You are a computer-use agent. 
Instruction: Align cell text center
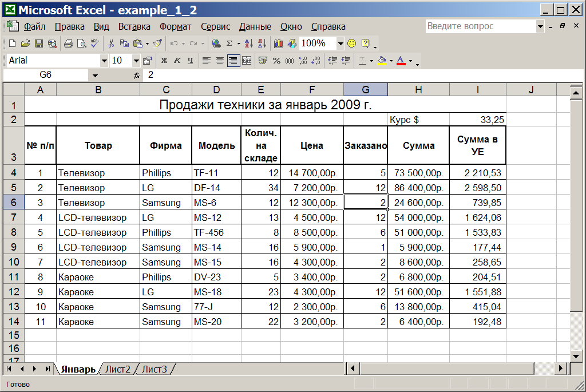220,61
